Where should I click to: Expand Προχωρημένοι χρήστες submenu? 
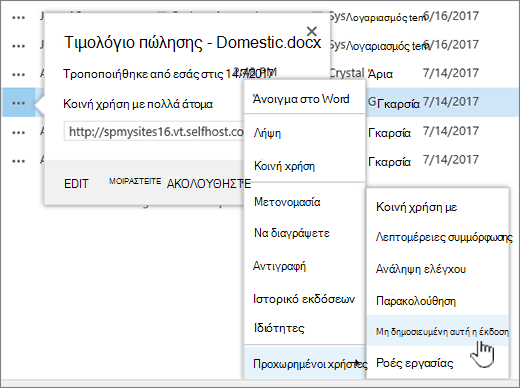305,363
